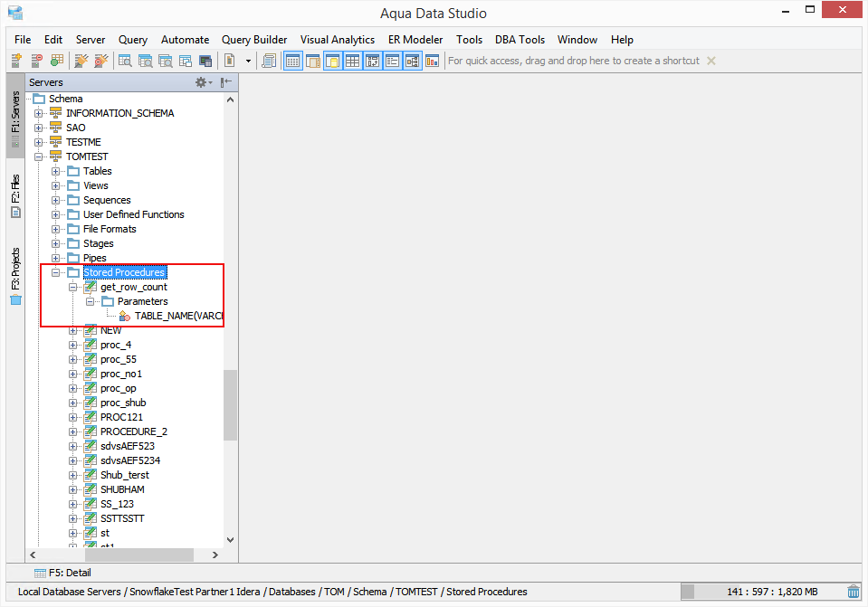Click the cascading windows toolbar icon

click(186, 61)
